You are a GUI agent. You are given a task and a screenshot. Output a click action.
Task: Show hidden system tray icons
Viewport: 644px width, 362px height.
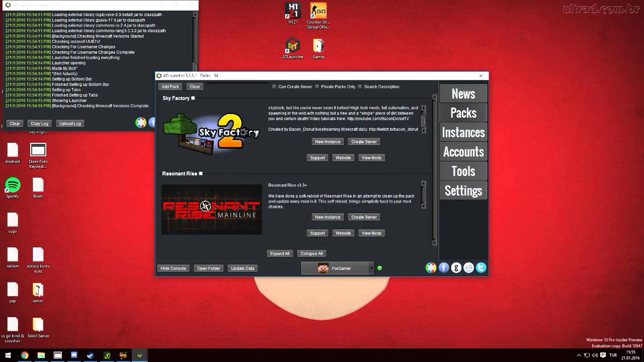pos(579,355)
